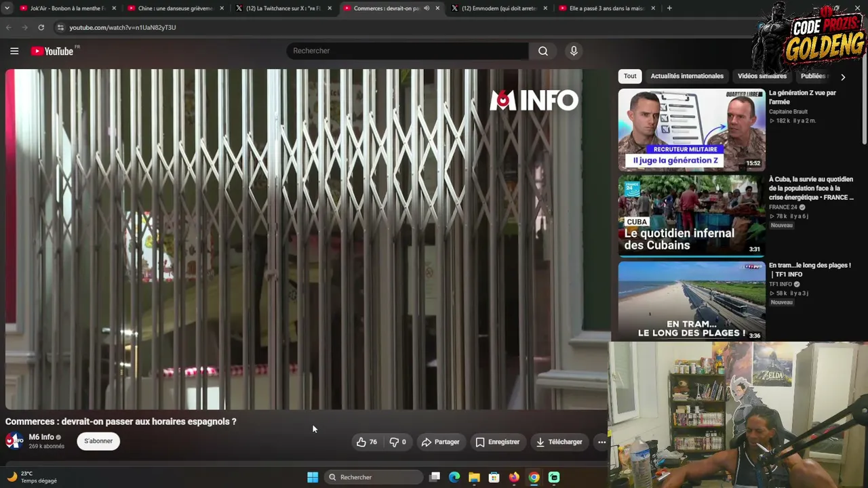Open the M6 Info channel avatar

click(14, 441)
